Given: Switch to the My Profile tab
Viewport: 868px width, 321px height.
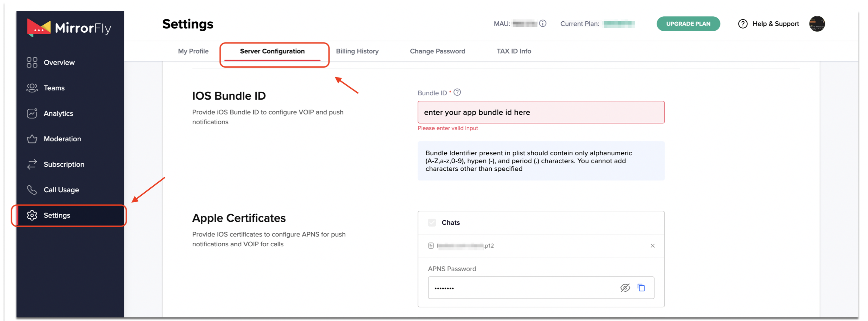Looking at the screenshot, I should [193, 51].
